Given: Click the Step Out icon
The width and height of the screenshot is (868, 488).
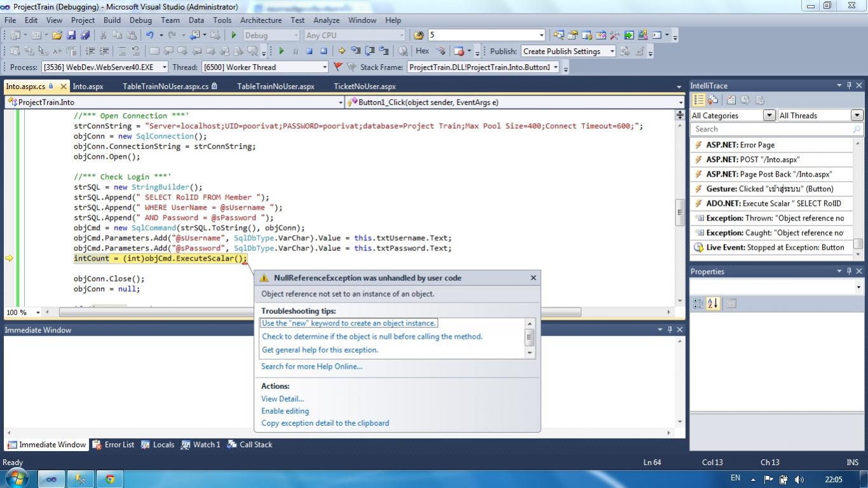Looking at the screenshot, I should click(384, 51).
